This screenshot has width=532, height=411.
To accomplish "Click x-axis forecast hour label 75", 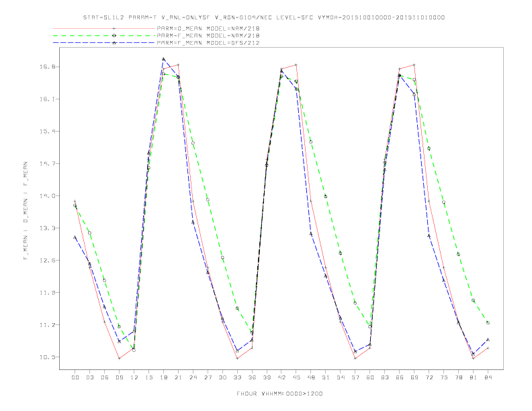I will [444, 377].
